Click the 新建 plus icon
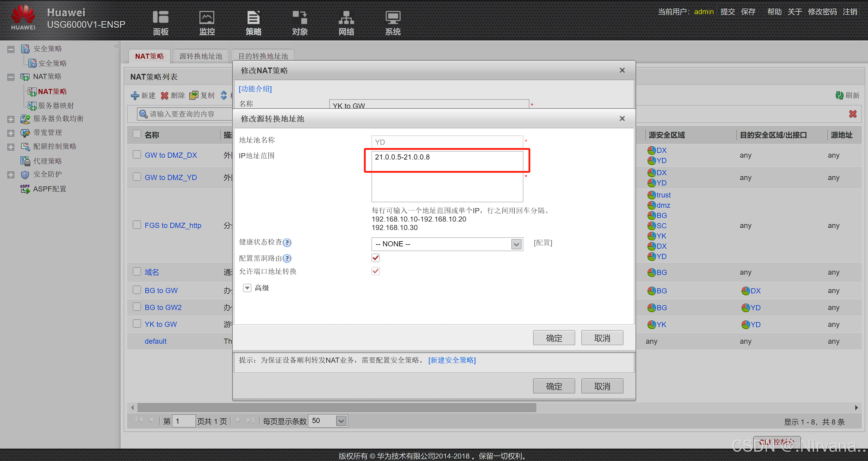This screenshot has width=868, height=461. click(x=135, y=95)
